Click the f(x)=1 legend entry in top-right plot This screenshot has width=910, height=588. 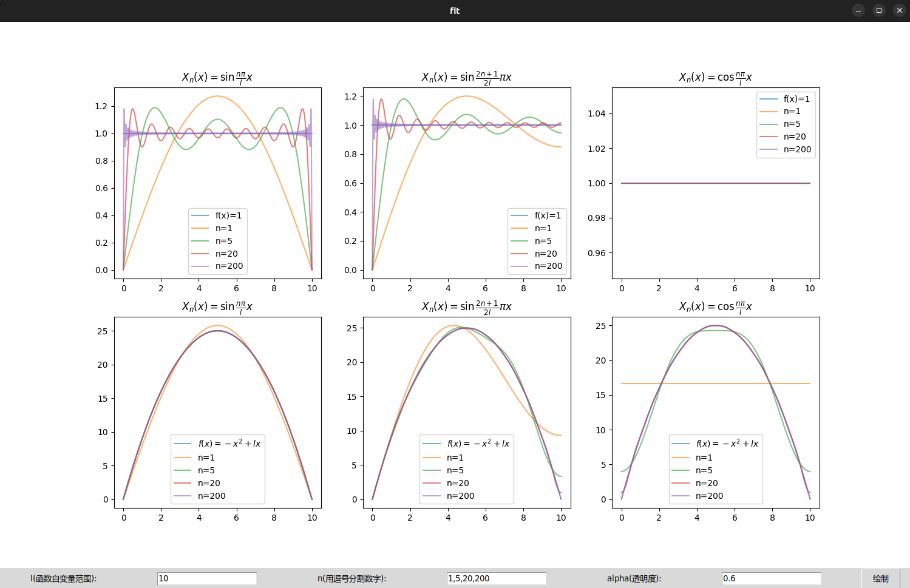(784, 99)
